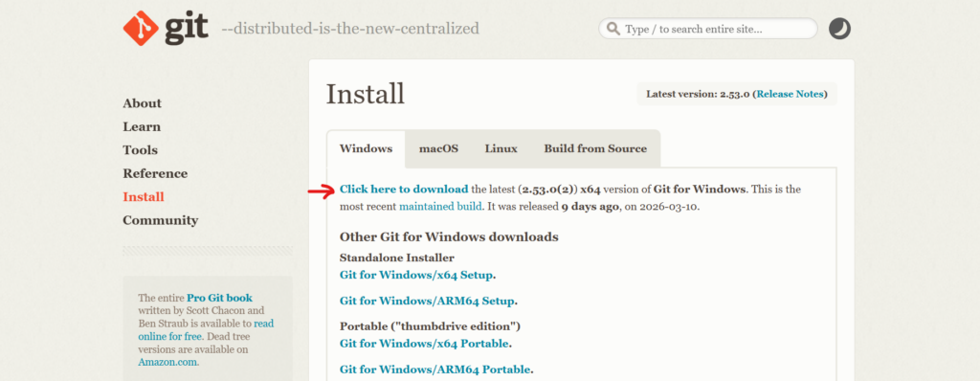
Task: Click '--distributed-is-the-new-centralized' tagline
Action: 350,29
